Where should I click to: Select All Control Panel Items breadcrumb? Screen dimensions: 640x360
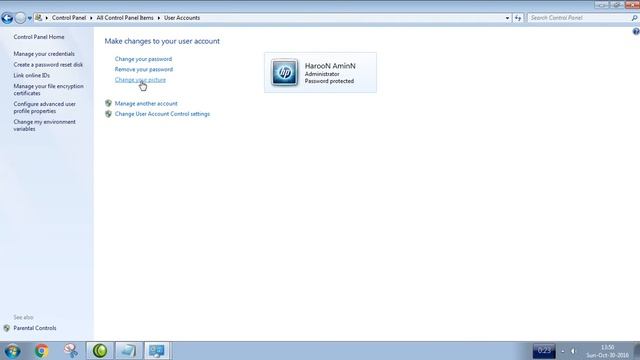tap(125, 18)
